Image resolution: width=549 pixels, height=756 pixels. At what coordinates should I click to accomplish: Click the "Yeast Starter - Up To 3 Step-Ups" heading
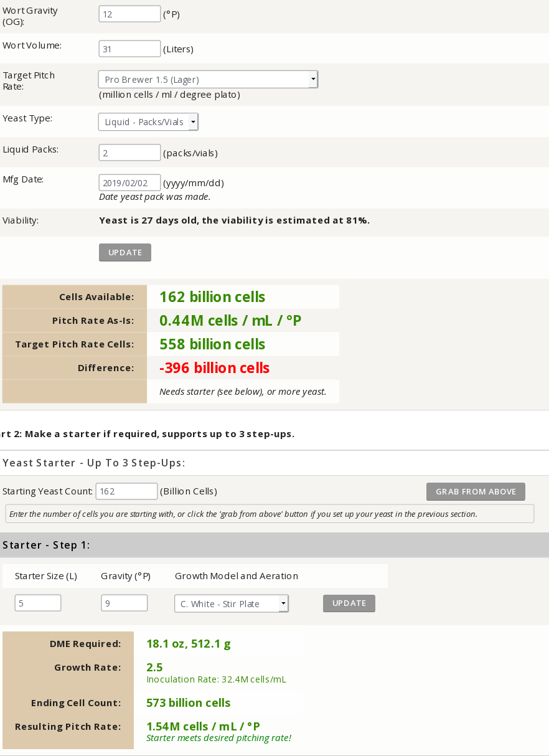tap(94, 463)
